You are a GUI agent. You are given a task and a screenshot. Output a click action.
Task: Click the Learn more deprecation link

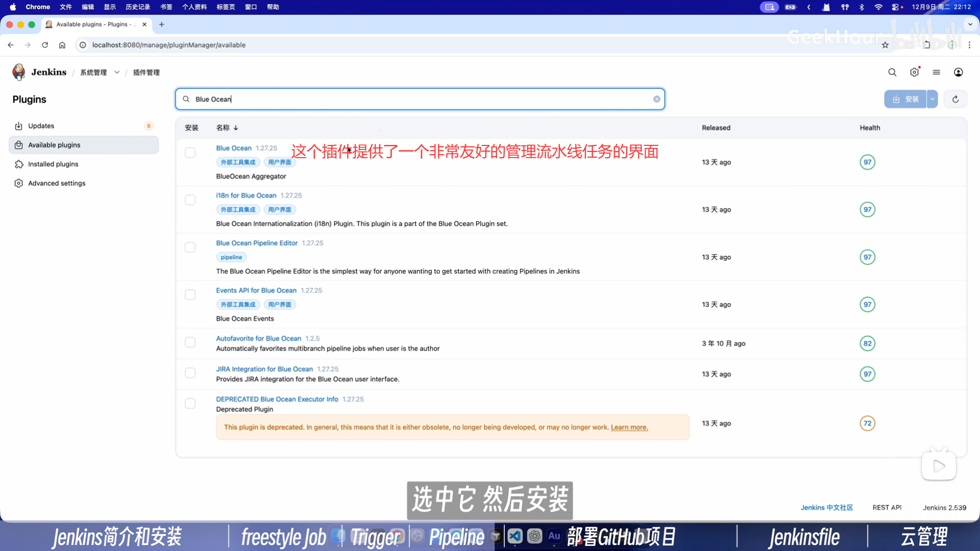629,427
